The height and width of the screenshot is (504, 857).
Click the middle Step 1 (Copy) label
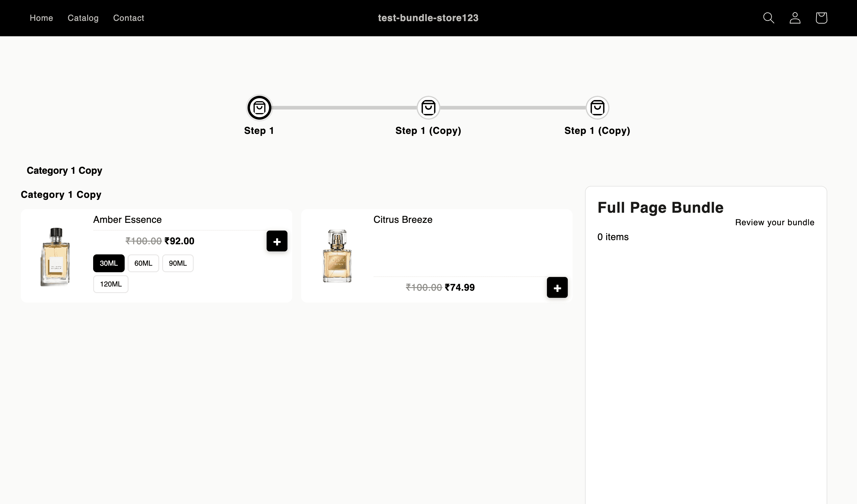428,131
